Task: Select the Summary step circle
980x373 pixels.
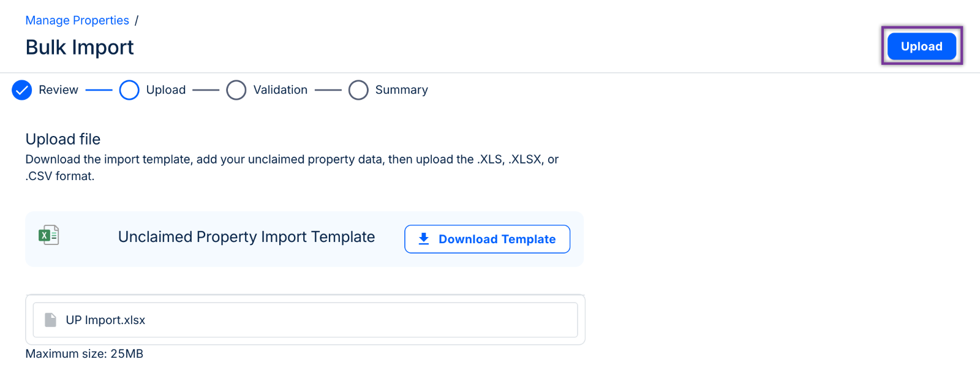Action: (x=358, y=90)
